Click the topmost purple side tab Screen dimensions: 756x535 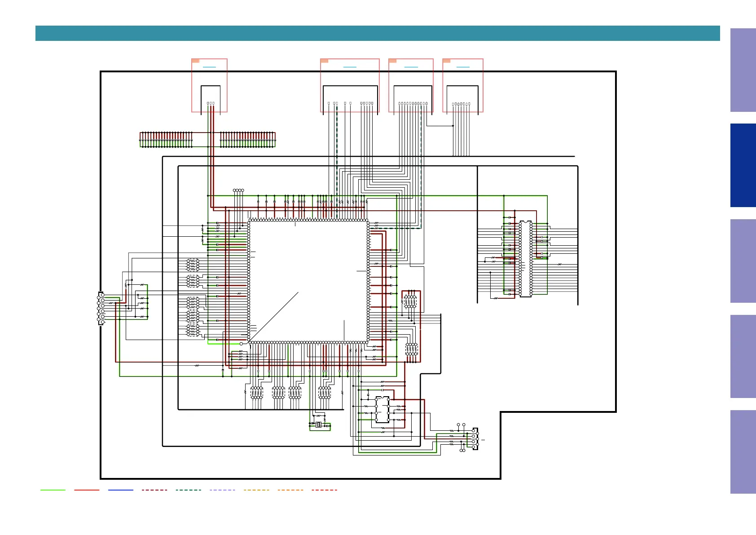click(x=743, y=70)
